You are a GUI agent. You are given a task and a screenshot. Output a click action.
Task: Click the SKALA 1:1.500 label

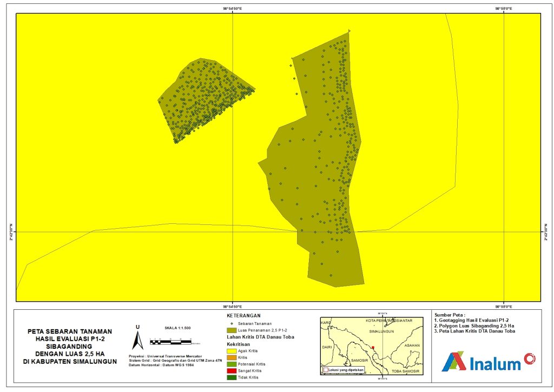point(177,328)
